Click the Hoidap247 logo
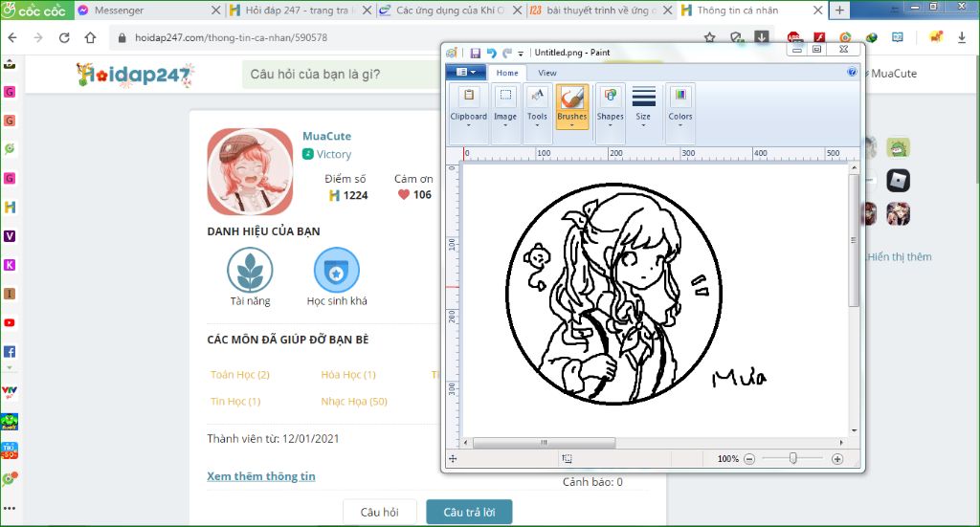The height and width of the screenshot is (527, 980). (135, 75)
